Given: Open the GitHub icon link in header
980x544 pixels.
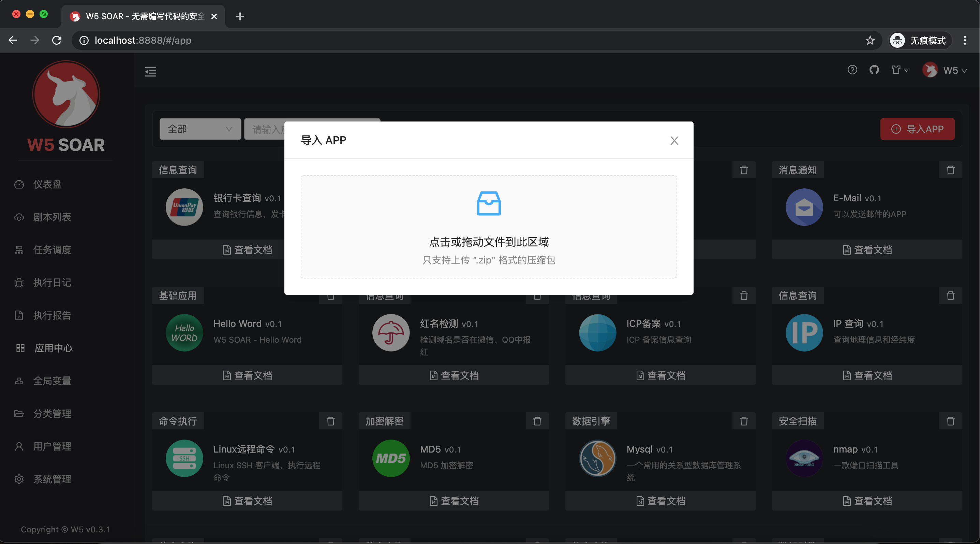Looking at the screenshot, I should 874,70.
